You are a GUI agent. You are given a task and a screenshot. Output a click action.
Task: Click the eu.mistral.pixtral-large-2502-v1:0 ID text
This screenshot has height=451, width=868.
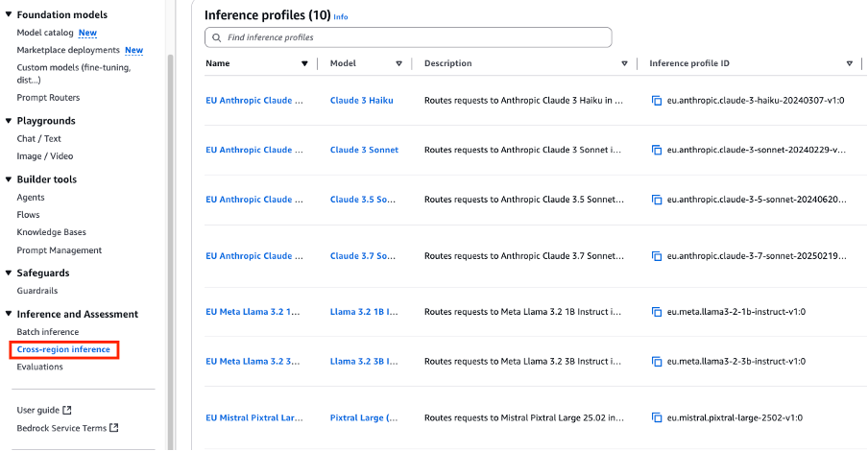point(735,417)
